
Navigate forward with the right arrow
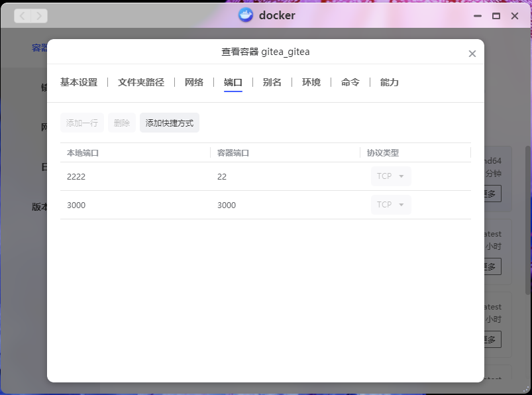[39, 16]
